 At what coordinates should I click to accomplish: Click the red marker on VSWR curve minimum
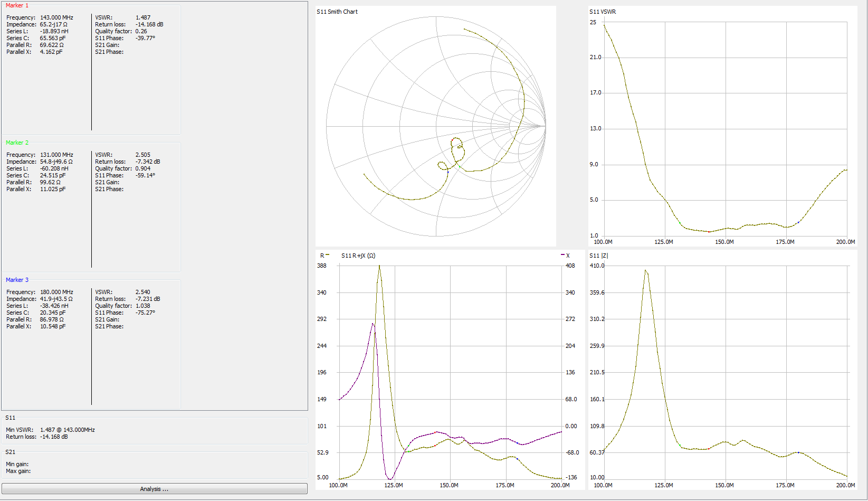click(x=709, y=232)
